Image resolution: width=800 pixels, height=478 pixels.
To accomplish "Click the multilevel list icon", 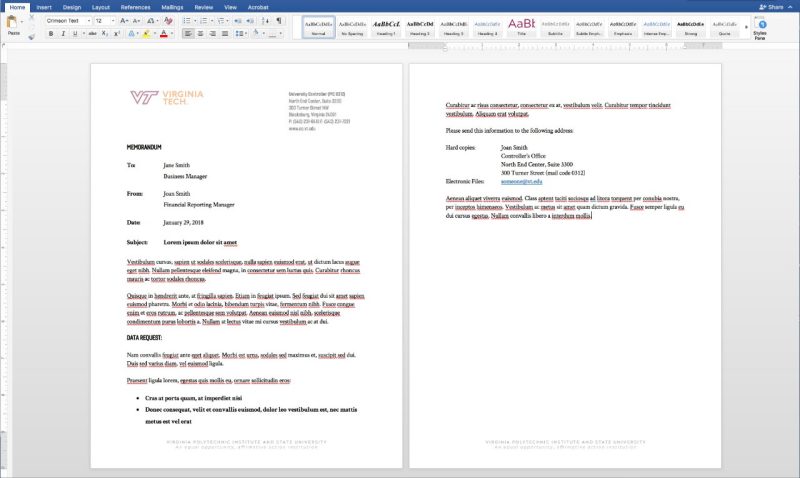I will pos(221,21).
